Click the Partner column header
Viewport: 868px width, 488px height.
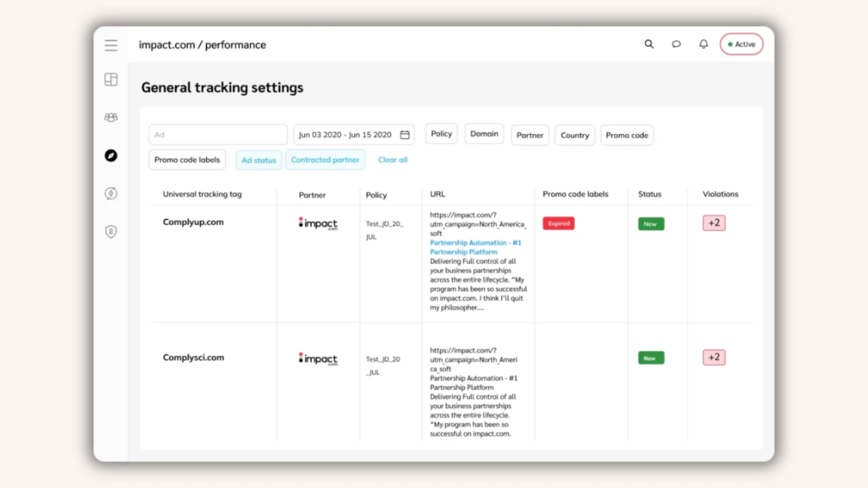point(312,195)
